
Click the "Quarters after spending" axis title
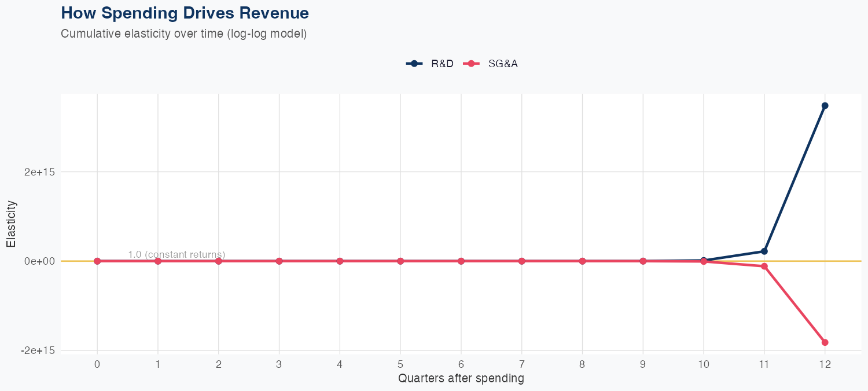point(461,379)
